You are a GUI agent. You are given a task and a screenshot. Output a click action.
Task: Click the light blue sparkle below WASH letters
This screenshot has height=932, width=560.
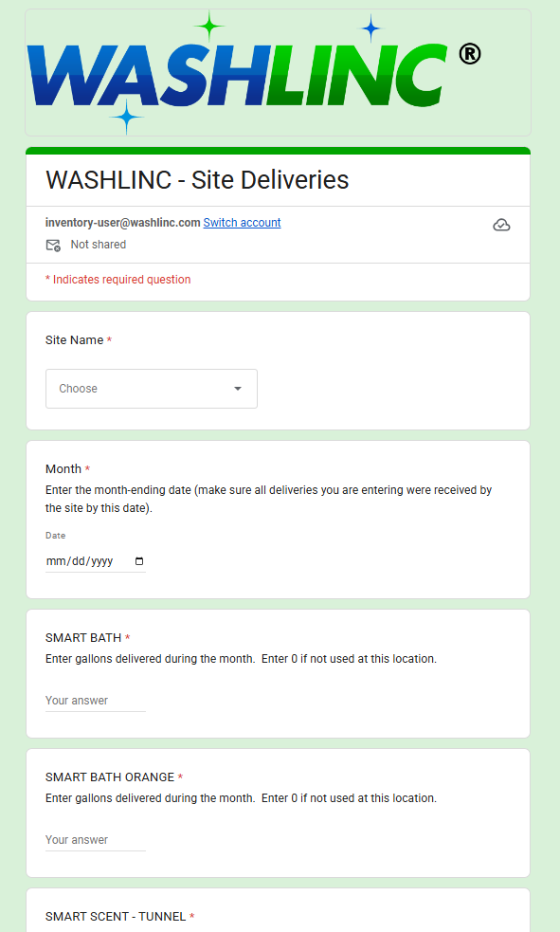coord(126,118)
